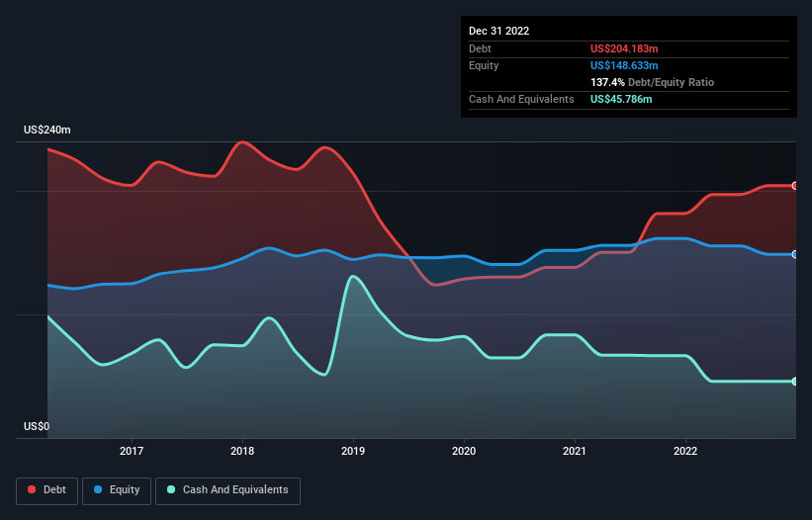The width and height of the screenshot is (812, 520).
Task: Click the 137.4% Debt/Equity Ratio text
Action: [652, 82]
